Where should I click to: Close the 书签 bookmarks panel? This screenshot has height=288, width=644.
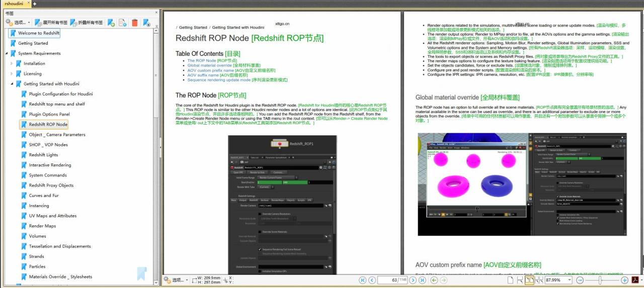(x=156, y=13)
